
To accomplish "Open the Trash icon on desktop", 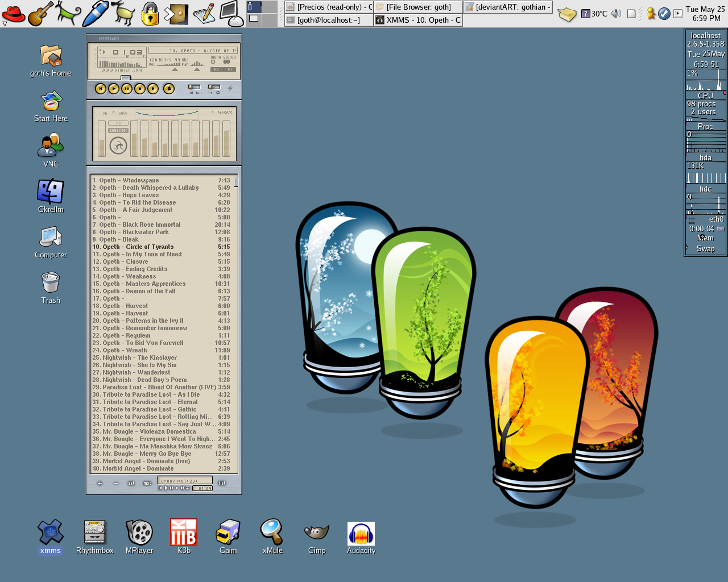I will (51, 288).
